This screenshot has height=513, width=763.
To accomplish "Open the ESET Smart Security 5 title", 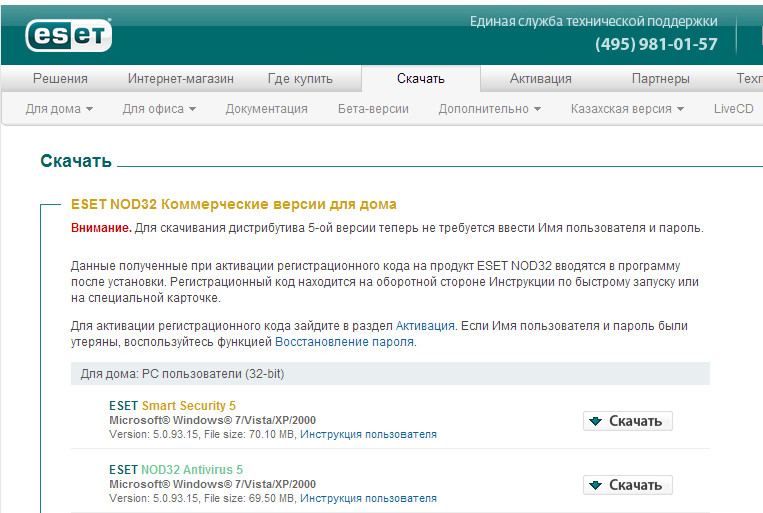I will [172, 405].
